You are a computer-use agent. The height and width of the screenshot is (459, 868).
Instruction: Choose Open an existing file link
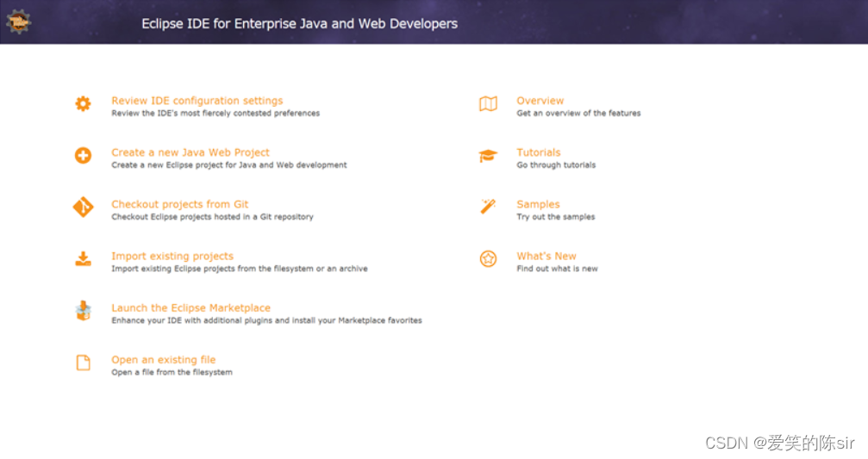(x=163, y=360)
